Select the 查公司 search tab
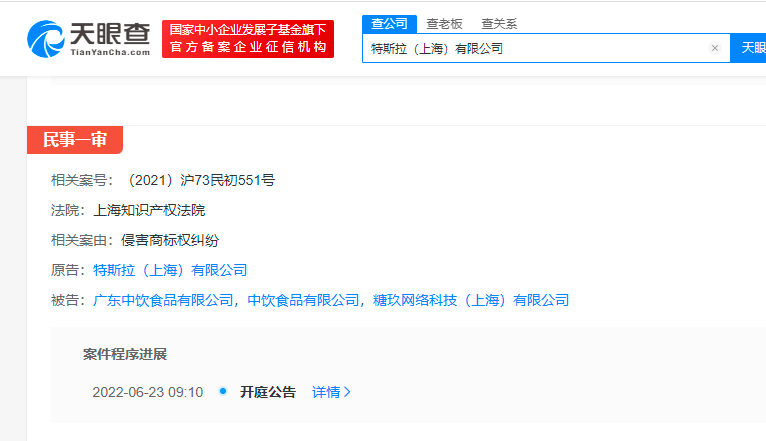 pos(389,24)
